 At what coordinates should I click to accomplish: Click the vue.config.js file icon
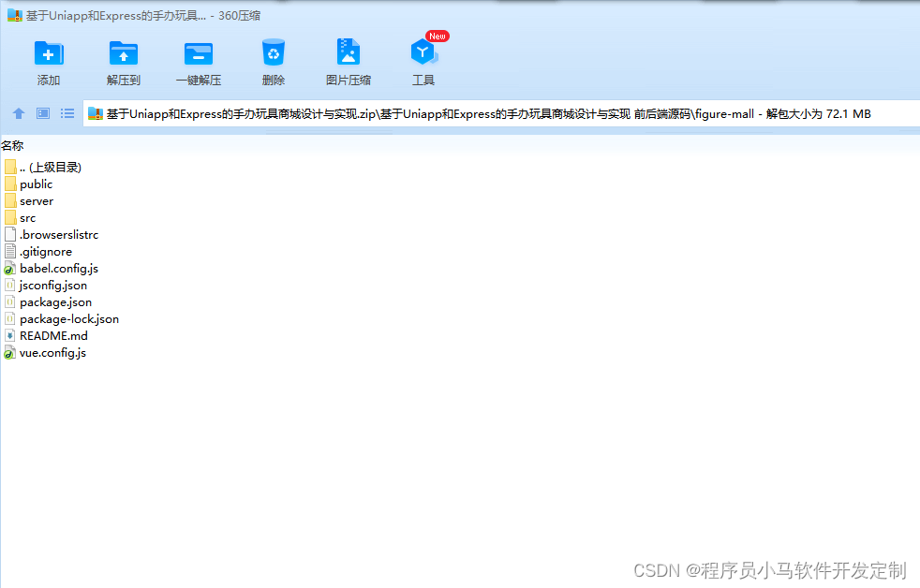click(x=9, y=353)
